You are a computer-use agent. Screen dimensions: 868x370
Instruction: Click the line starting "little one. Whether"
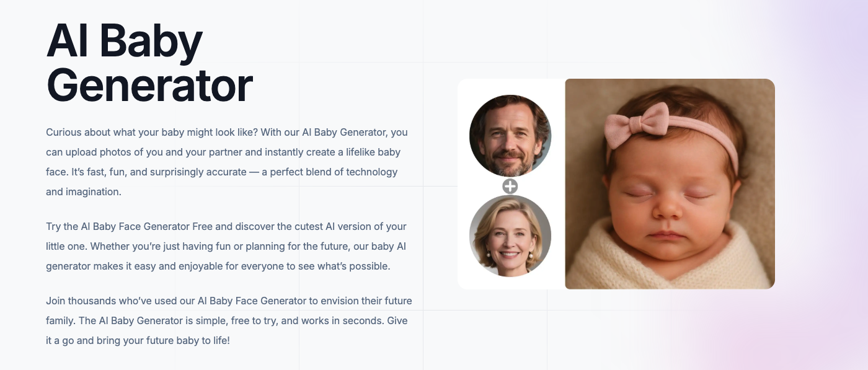pyautogui.click(x=226, y=246)
